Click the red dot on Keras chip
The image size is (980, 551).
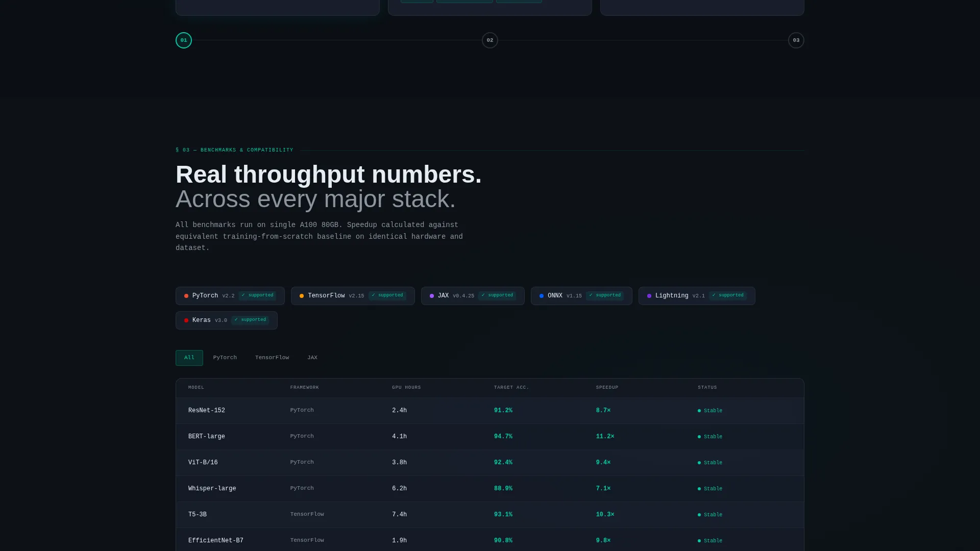186,320
